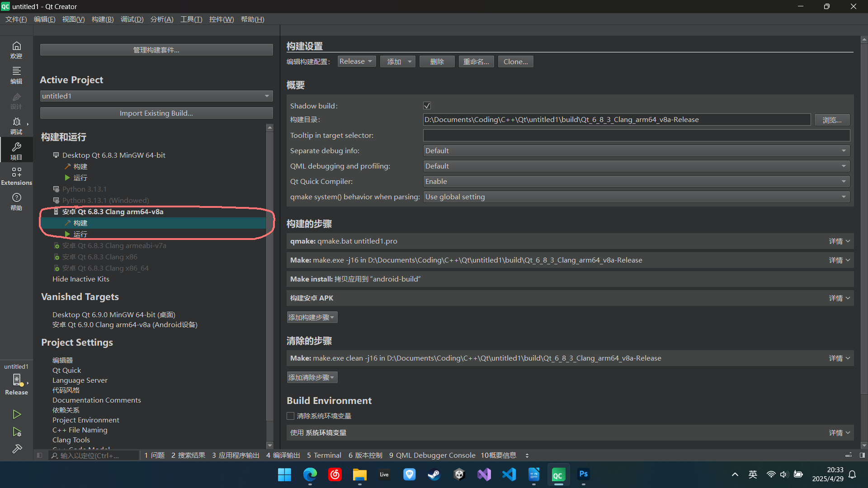Select Desktop Qt 6.8.3 MinGW 64-bit kit

click(113, 155)
